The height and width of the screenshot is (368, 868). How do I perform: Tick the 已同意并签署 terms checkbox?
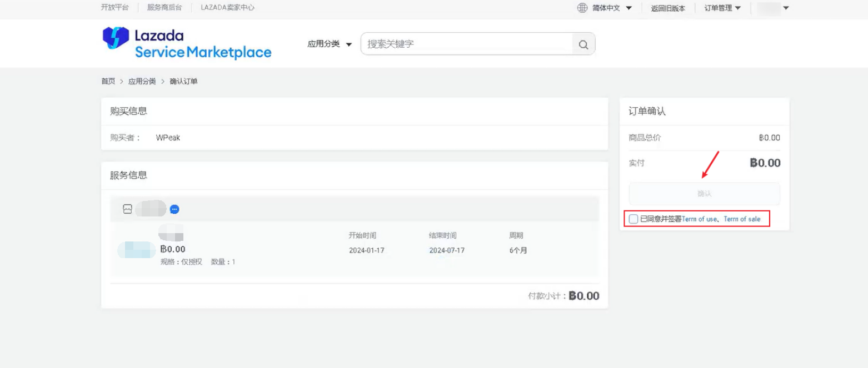[x=633, y=219]
